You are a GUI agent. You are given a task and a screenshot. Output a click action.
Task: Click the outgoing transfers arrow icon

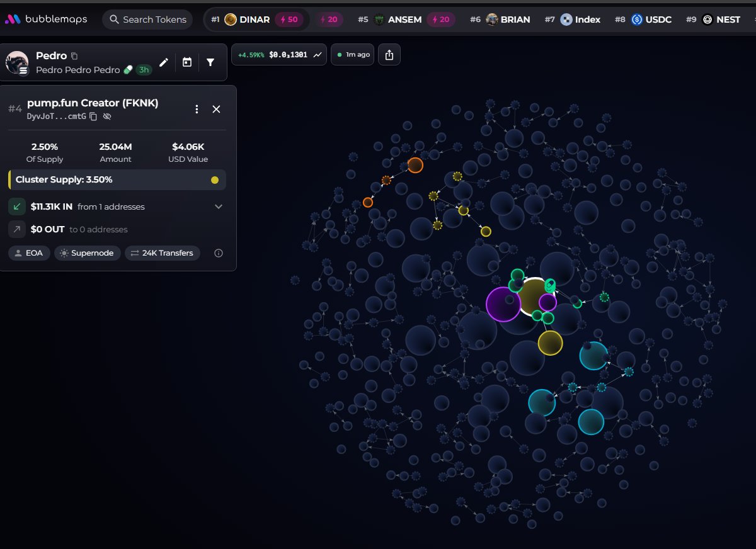[16, 229]
